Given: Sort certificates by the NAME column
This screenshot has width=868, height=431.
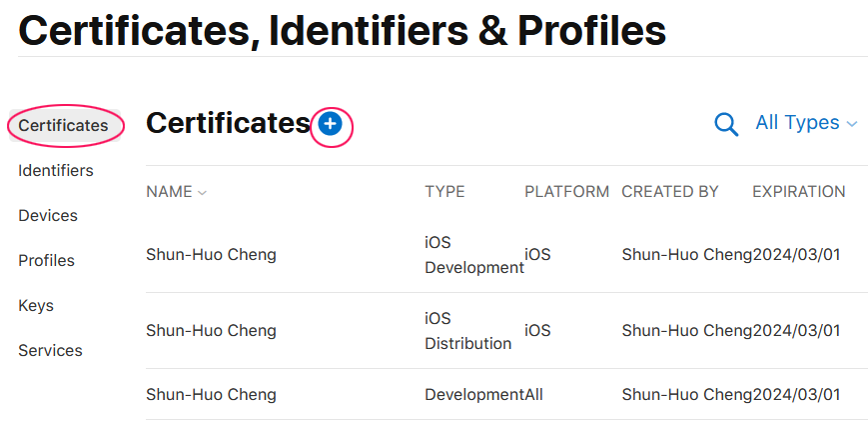Looking at the screenshot, I should (176, 192).
